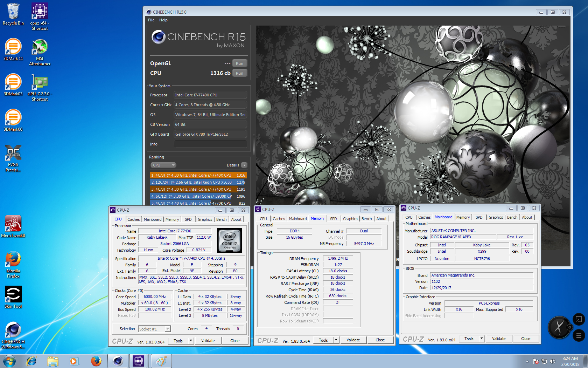This screenshot has height=368, width=588.
Task: Open EVGA Precision desktop icon
Action: click(13, 158)
